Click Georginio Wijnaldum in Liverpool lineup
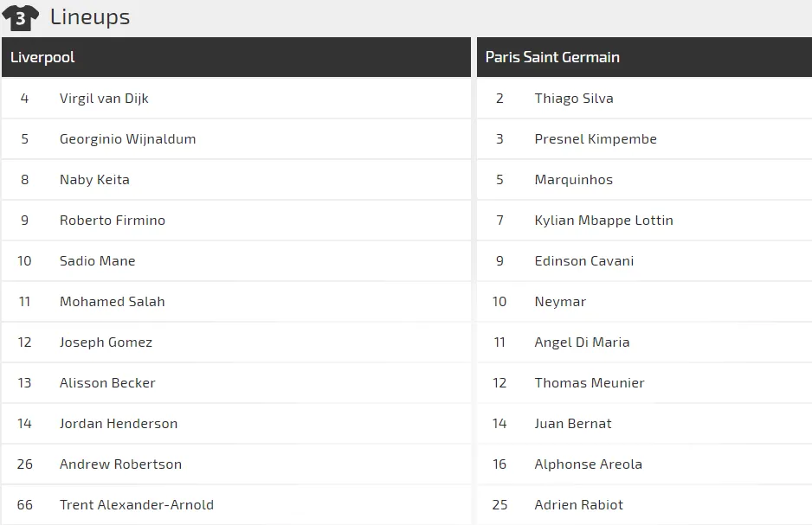The height and width of the screenshot is (525, 812). tap(127, 139)
